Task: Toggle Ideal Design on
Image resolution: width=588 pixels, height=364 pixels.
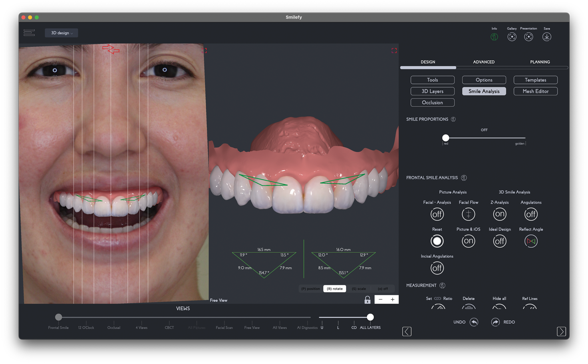Action: tap(499, 241)
